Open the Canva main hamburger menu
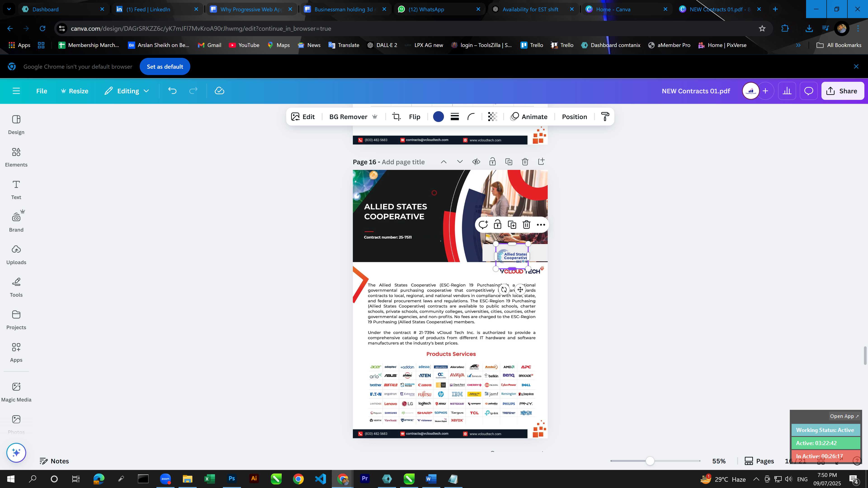This screenshot has width=868, height=488. click(x=16, y=91)
